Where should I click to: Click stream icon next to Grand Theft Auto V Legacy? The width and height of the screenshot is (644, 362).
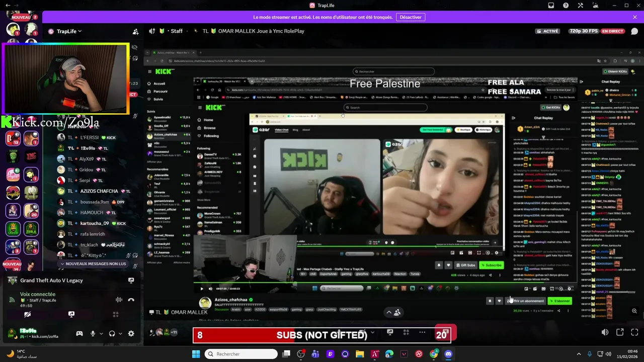pos(131,281)
